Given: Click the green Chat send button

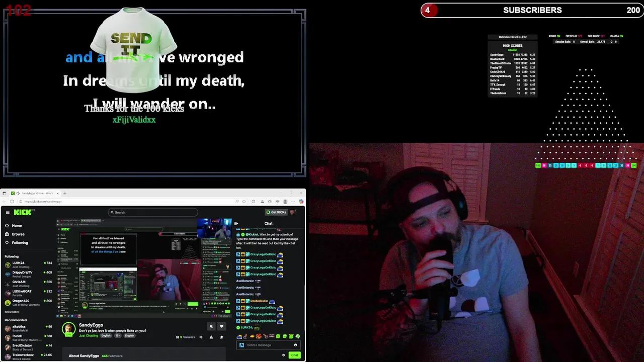Looking at the screenshot, I should [x=294, y=355].
